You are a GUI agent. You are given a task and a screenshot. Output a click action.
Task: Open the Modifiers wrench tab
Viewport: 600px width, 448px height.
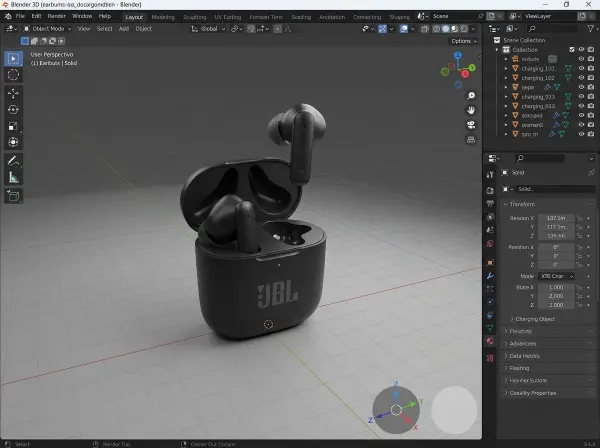pos(490,276)
